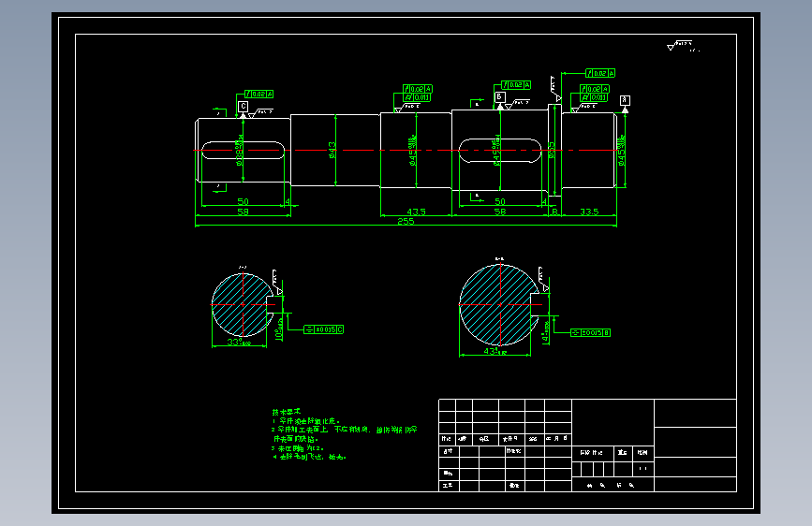Click the 8 collar width dimension

pos(554,212)
